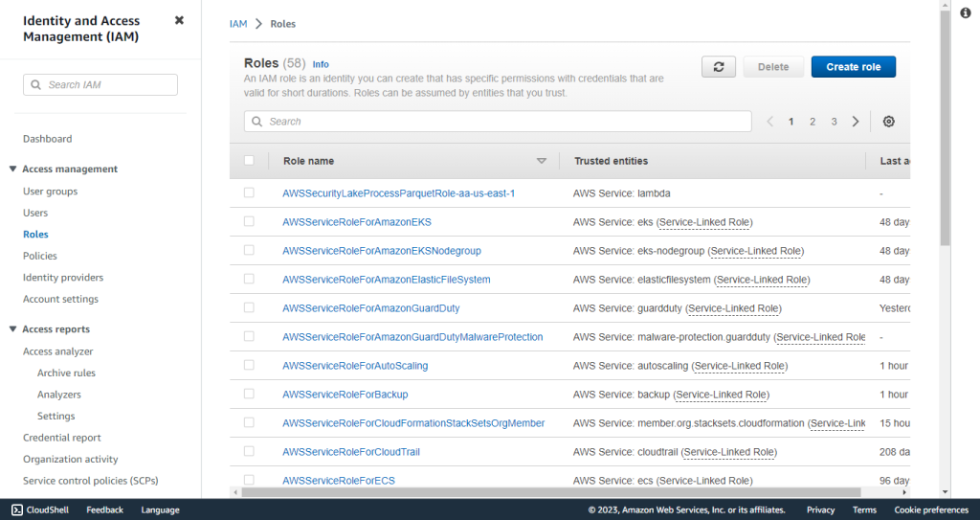Open Feedback in footer

tap(105, 510)
